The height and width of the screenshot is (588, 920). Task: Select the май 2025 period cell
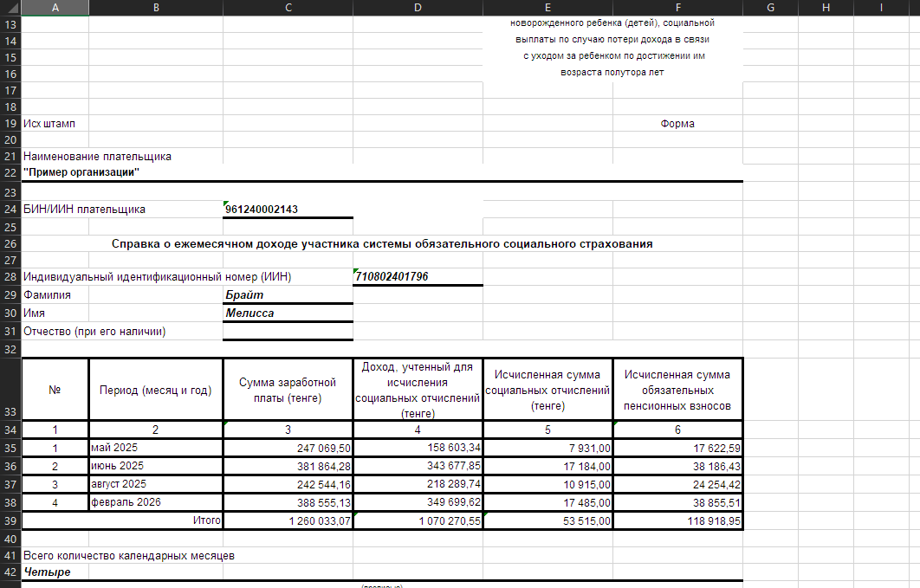(155, 449)
